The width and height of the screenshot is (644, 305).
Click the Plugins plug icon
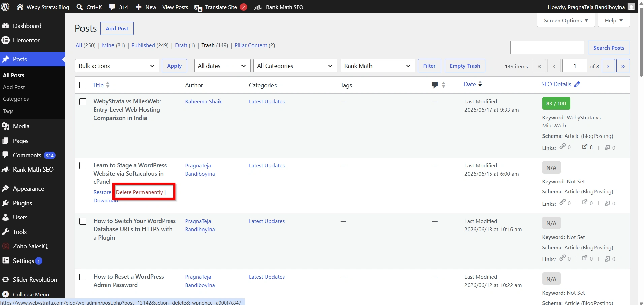6,203
